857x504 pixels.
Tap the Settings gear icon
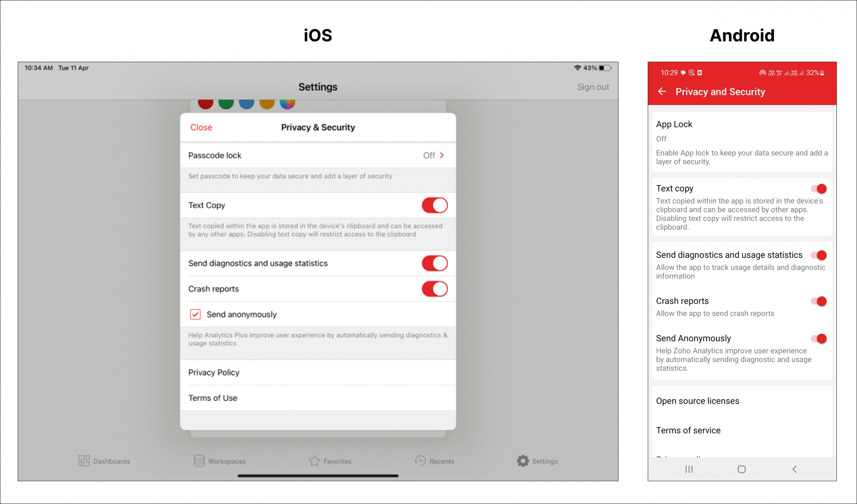[523, 461]
